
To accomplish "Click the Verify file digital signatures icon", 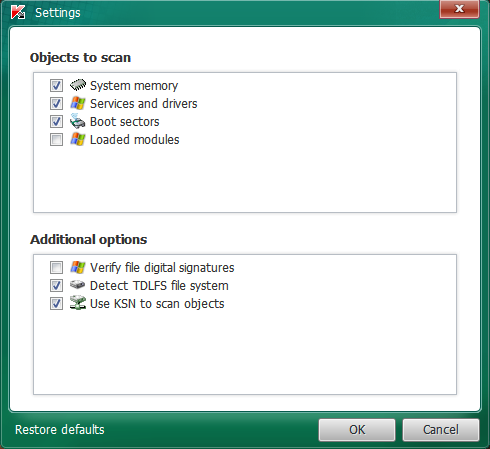I will pos(78,267).
